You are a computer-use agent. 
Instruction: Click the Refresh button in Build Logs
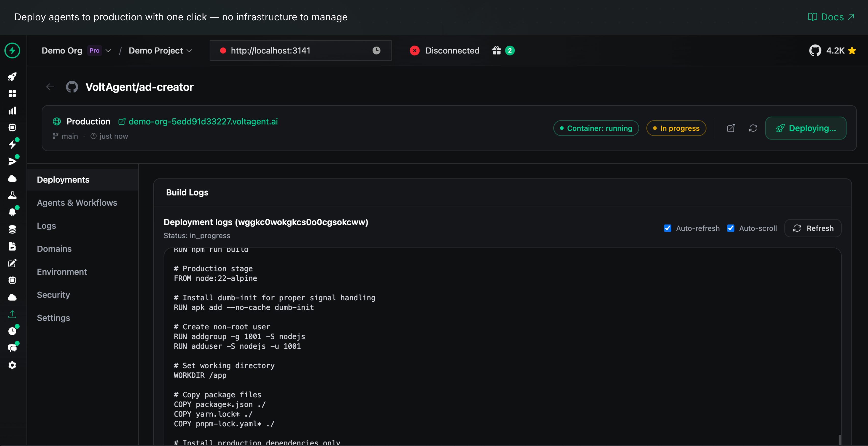(813, 228)
